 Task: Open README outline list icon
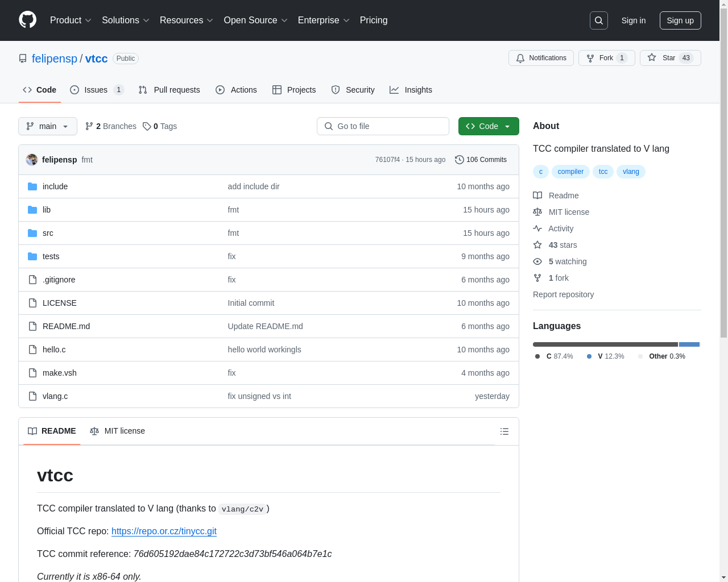click(x=504, y=431)
